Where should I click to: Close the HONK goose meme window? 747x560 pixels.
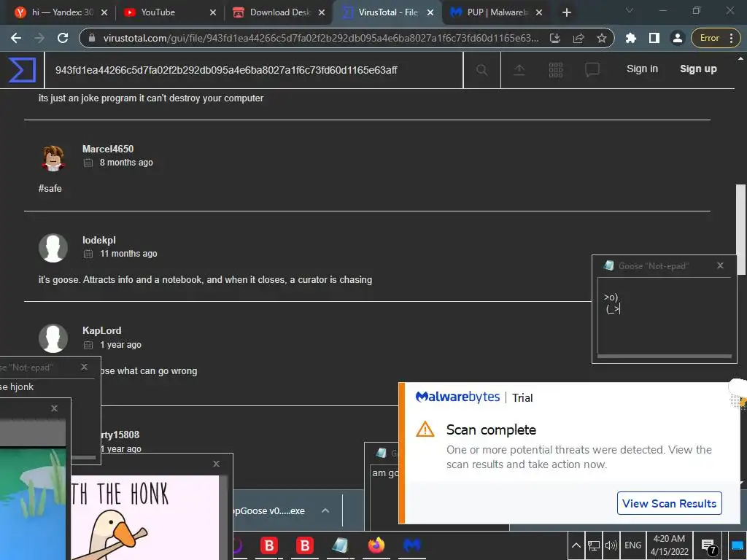[216, 464]
